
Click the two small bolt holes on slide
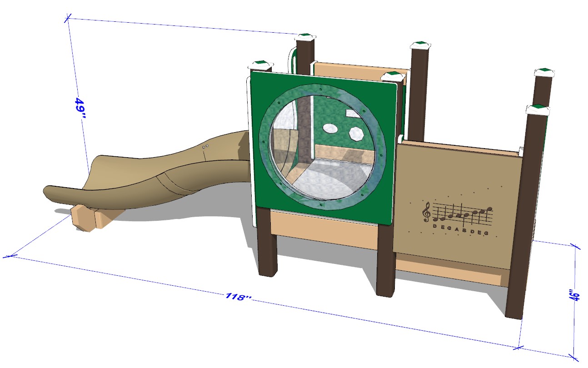coord(205,146)
